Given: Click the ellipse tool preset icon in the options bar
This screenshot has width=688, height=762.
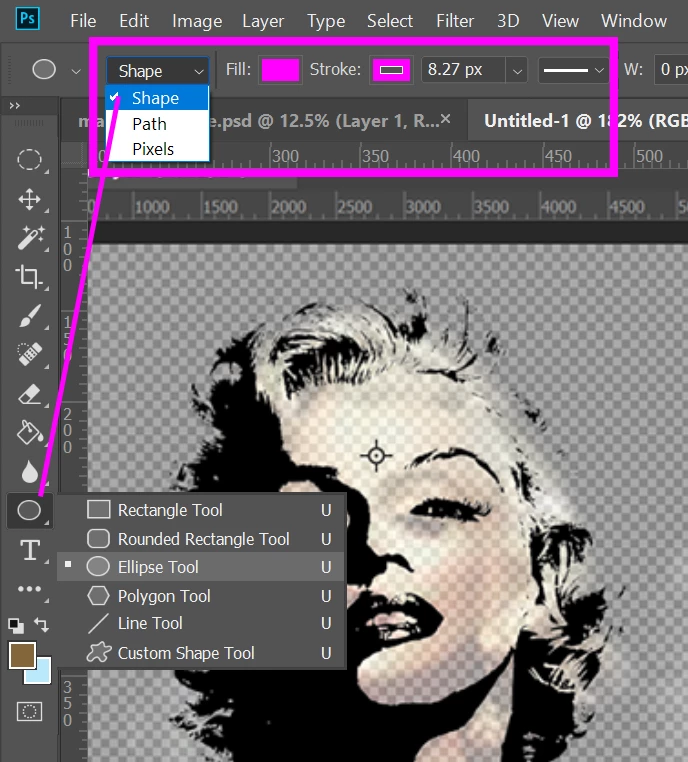Looking at the screenshot, I should click(44, 69).
